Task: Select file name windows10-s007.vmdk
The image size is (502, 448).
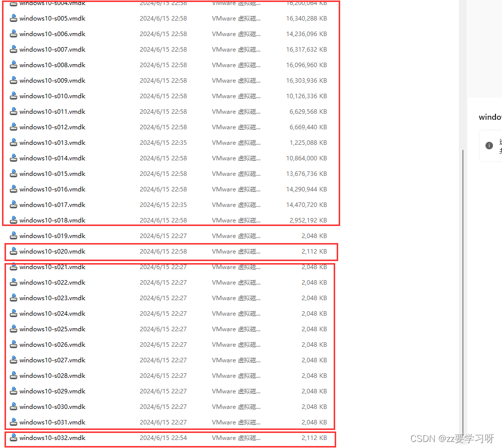Action: (x=52, y=50)
